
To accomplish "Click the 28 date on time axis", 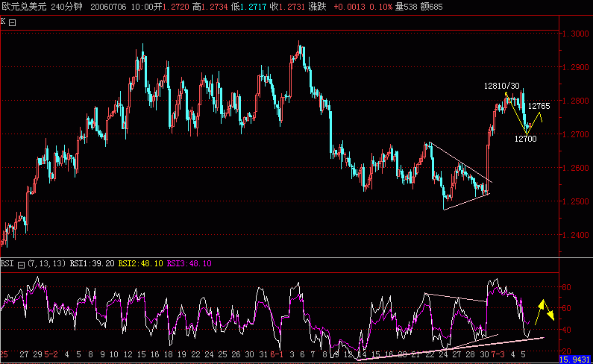I will coord(470,354).
